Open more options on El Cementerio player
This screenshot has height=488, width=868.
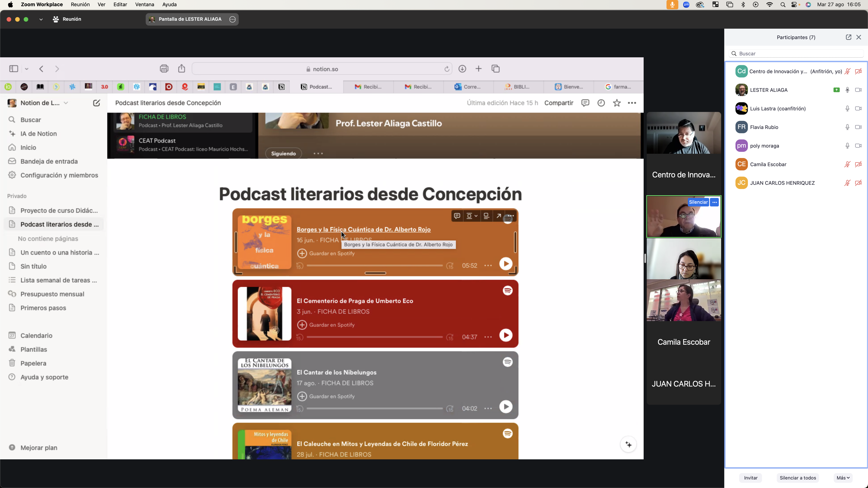[488, 337]
